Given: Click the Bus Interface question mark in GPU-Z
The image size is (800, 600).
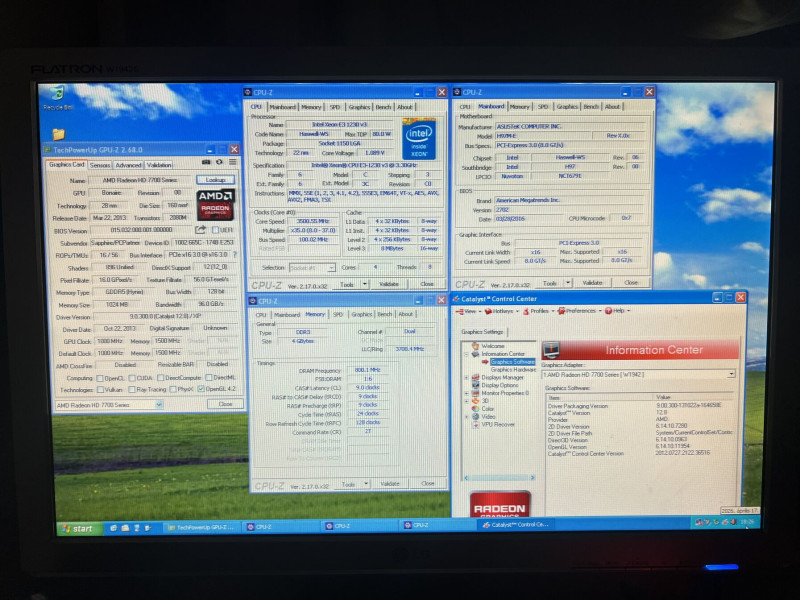Looking at the screenshot, I should [235, 254].
